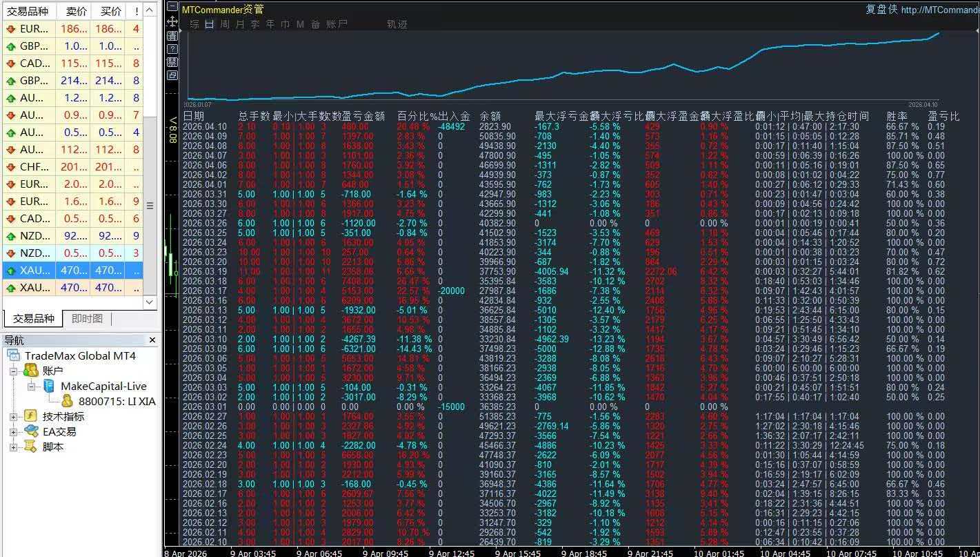Click the EA交易 expert advisor icon
Image resolution: width=980 pixels, height=557 pixels.
click(x=30, y=431)
